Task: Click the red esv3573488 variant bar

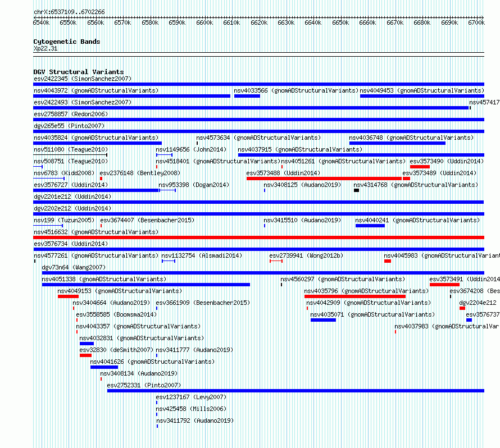Action: [324, 179]
